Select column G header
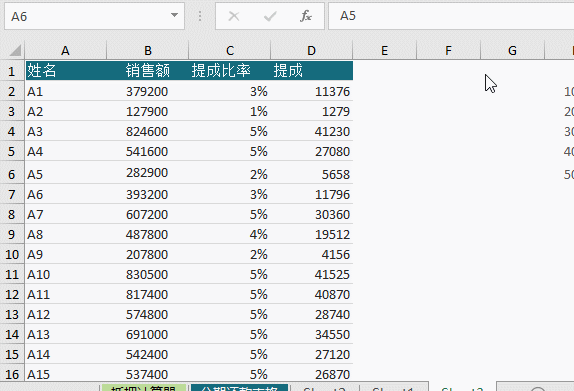 pos(512,51)
